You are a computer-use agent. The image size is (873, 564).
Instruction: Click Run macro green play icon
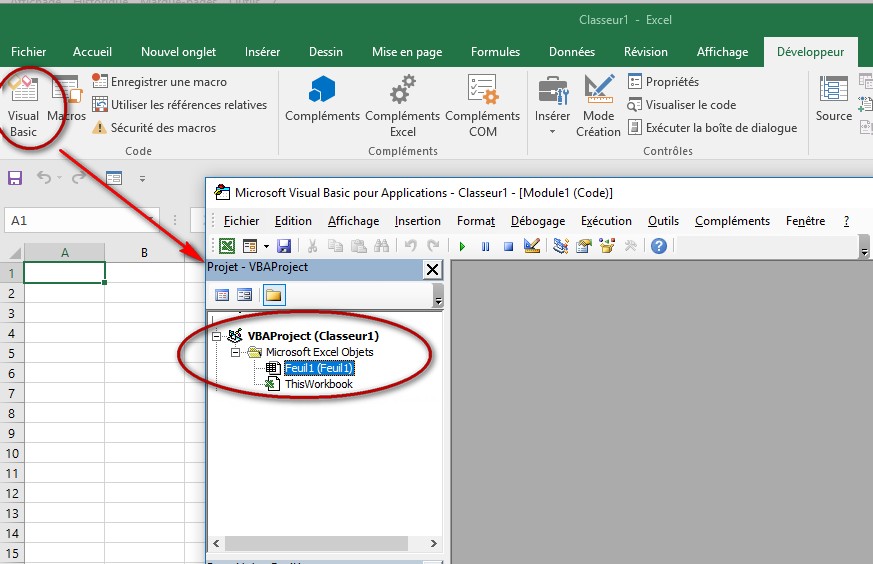coord(462,246)
